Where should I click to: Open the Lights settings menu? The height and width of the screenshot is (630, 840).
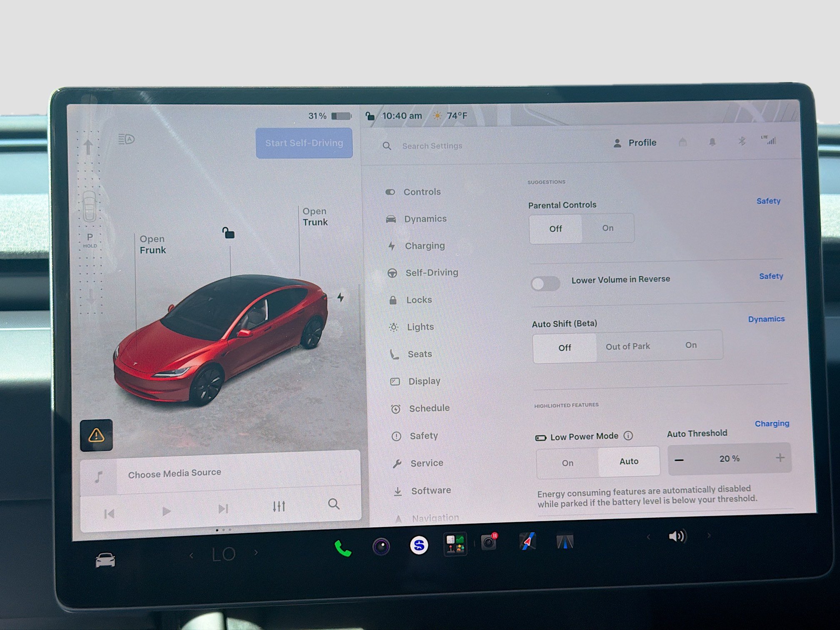pos(411,327)
